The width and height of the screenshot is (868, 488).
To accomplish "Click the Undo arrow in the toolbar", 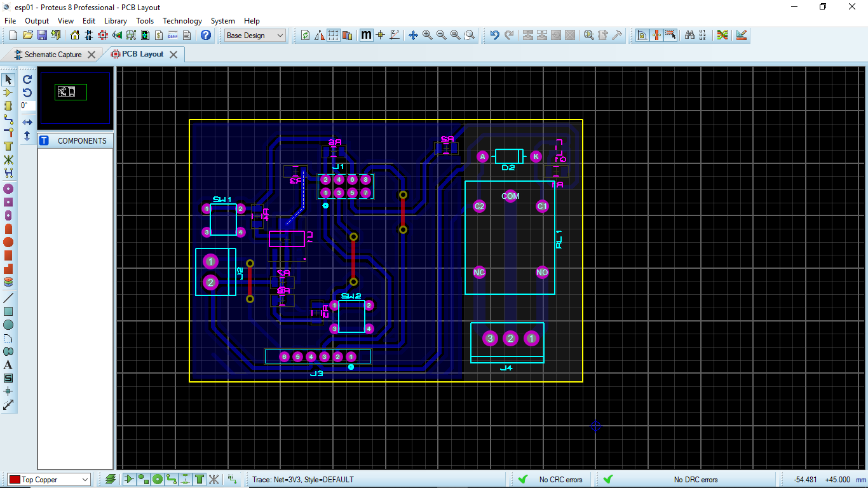I will pos(494,35).
